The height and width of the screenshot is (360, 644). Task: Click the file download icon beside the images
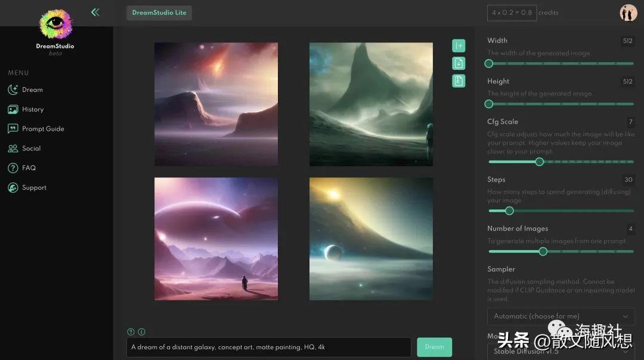click(459, 63)
